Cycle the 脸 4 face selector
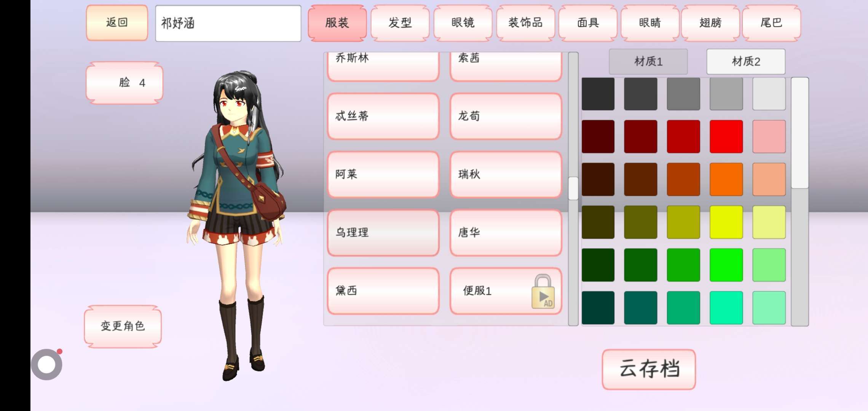 coord(124,83)
